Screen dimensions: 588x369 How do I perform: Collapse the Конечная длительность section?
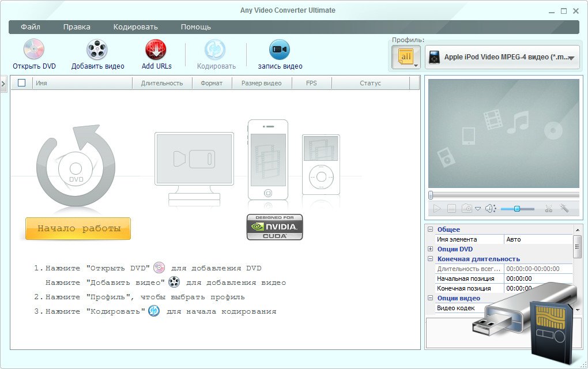point(430,258)
